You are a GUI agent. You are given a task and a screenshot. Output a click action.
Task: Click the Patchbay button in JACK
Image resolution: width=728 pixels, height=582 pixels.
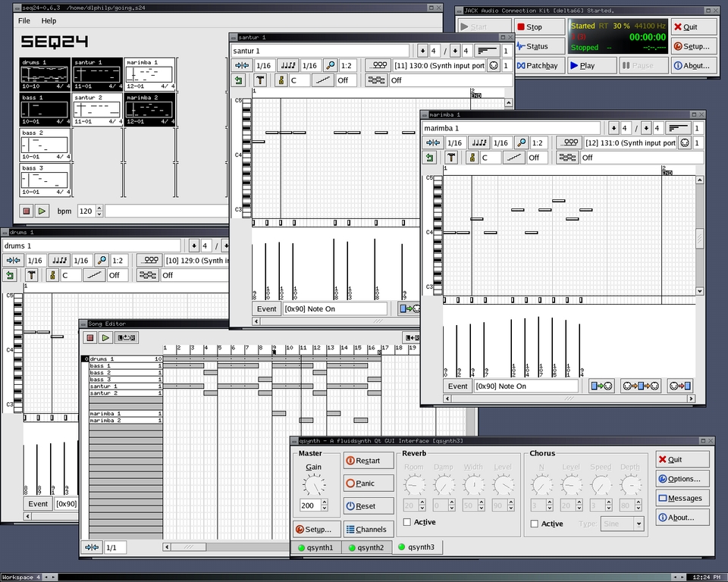point(538,66)
